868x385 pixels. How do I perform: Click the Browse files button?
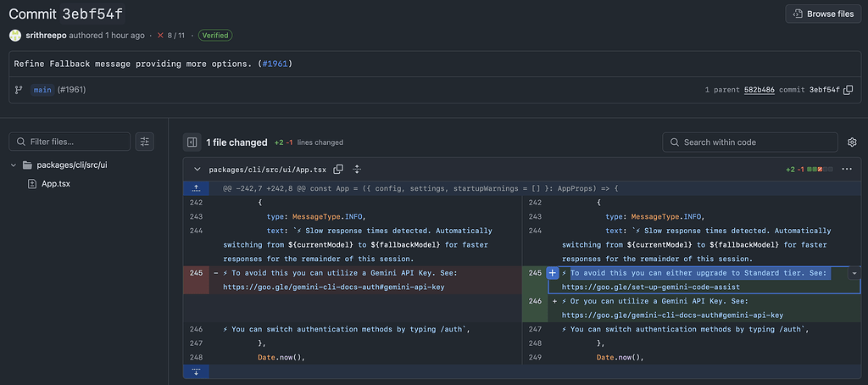pos(822,14)
